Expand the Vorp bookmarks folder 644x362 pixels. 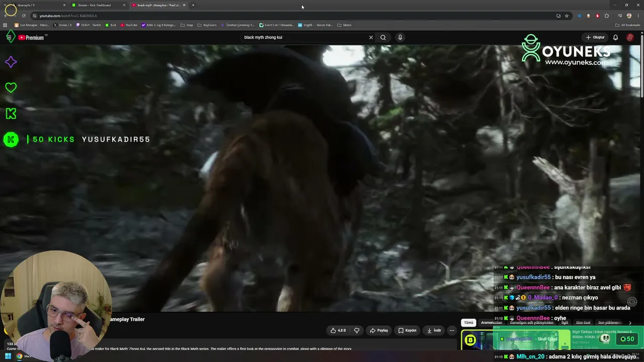point(187,25)
